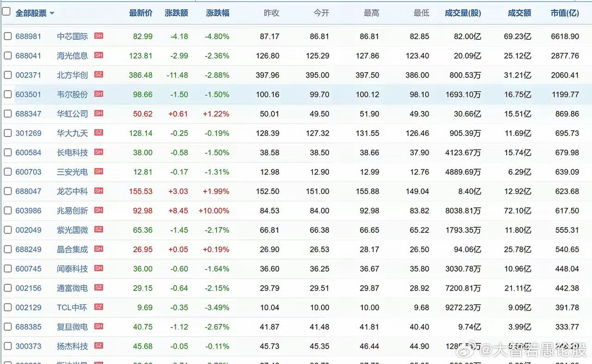Open the TCL中环 stock name link
592x364 pixels.
72,308
